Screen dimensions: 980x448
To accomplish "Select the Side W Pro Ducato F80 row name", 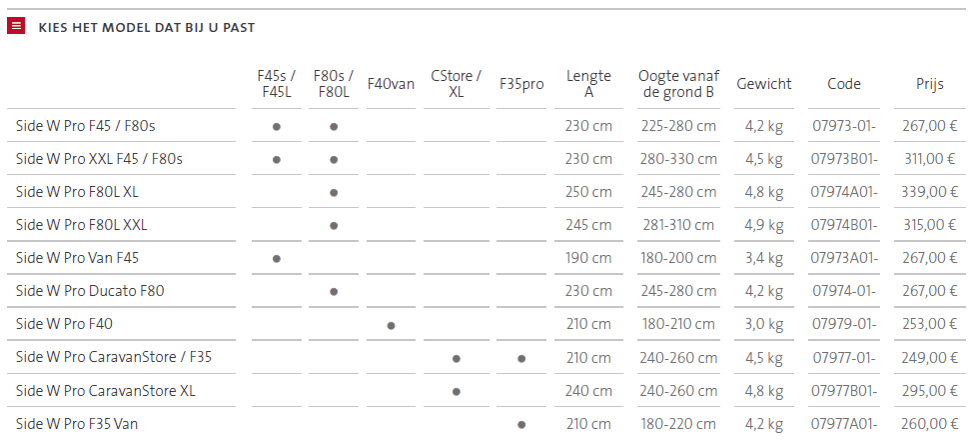I will click(x=90, y=291).
